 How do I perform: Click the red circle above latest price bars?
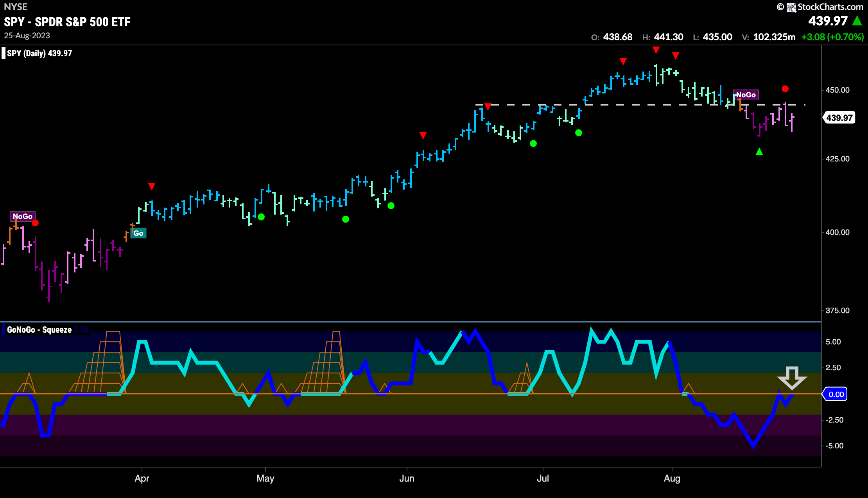pos(785,89)
